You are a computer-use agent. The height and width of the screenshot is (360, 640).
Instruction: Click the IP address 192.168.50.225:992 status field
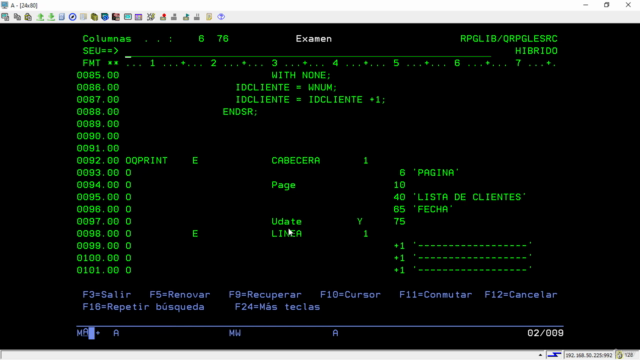(589, 355)
